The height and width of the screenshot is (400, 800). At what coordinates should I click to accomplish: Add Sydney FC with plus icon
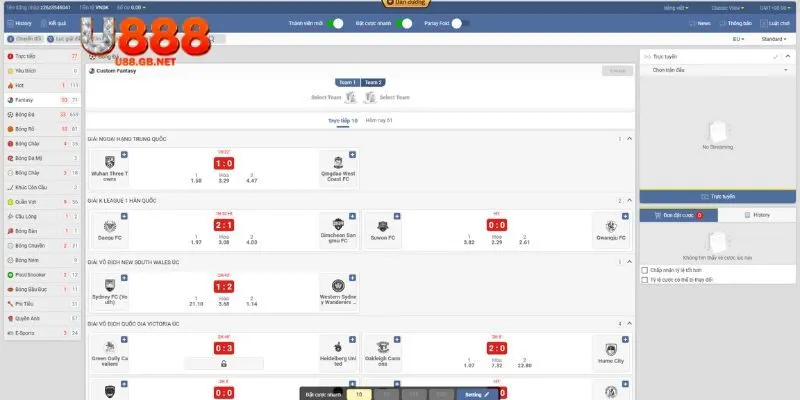[x=124, y=278]
